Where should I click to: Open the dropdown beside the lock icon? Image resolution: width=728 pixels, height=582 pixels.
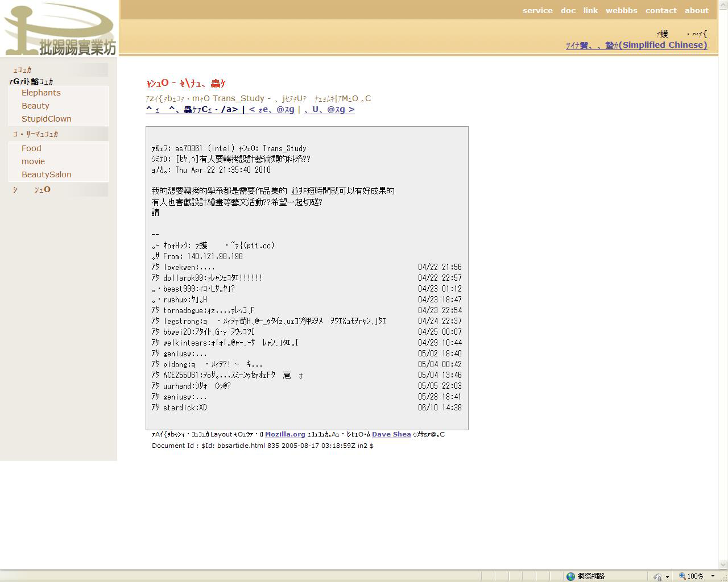click(667, 577)
